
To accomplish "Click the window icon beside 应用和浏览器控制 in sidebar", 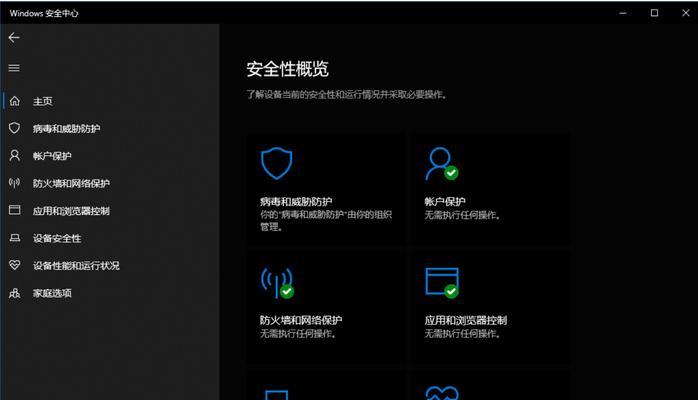I will tap(15, 210).
